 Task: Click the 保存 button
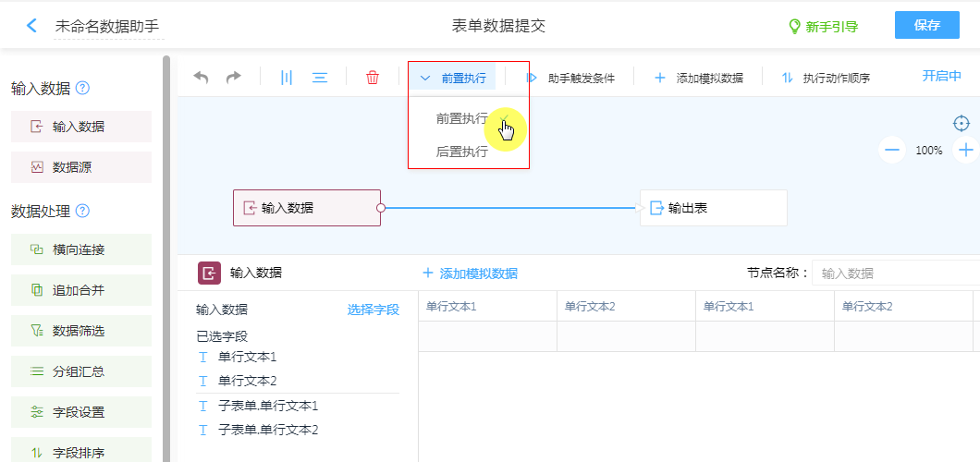click(x=926, y=25)
